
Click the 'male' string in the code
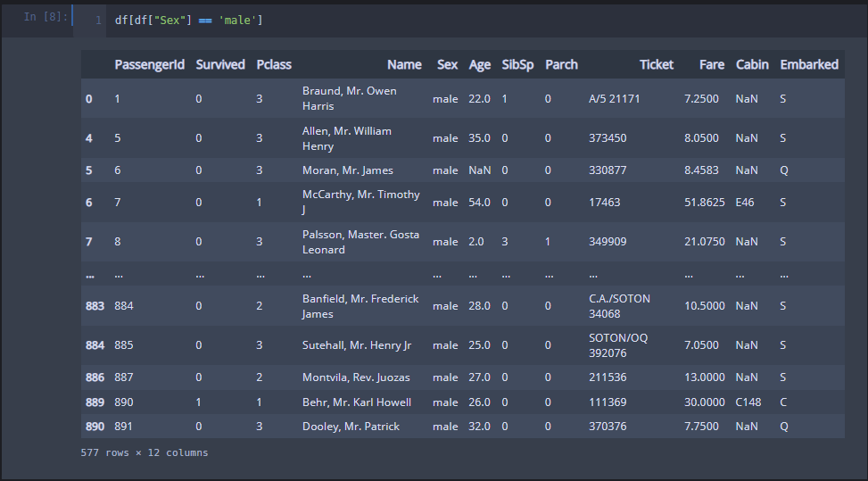pyautogui.click(x=238, y=21)
